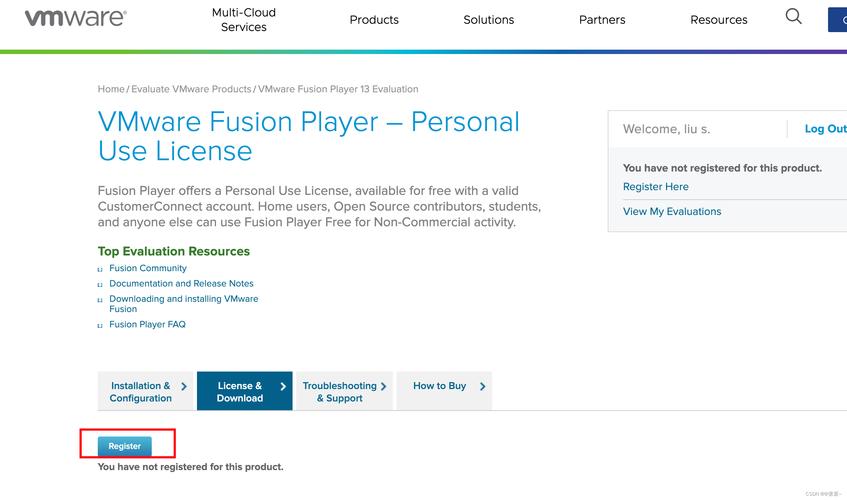This screenshot has width=847, height=500.
Task: Click the external link icon beside Documentation and Release Notes
Action: coord(100,285)
